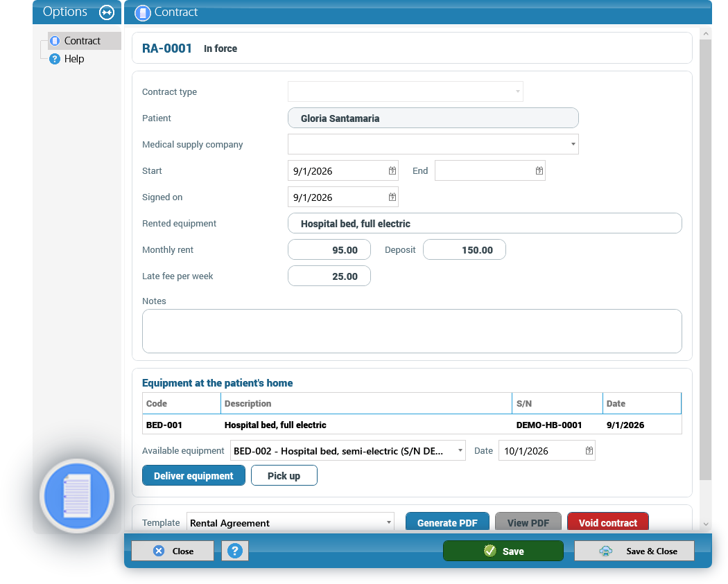Screen dimensions: 728x584
Task: Click the green Save button
Action: [503, 551]
